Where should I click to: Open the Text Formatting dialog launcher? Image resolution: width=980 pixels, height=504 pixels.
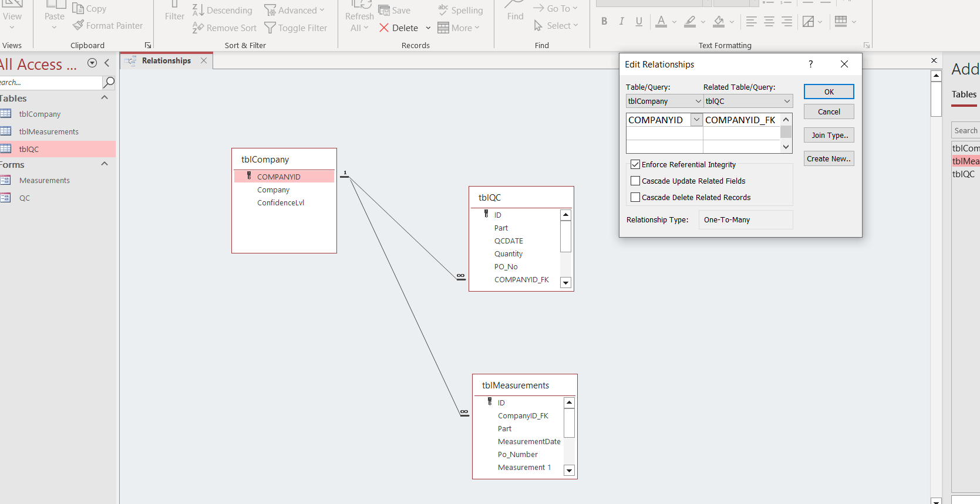coord(867,45)
